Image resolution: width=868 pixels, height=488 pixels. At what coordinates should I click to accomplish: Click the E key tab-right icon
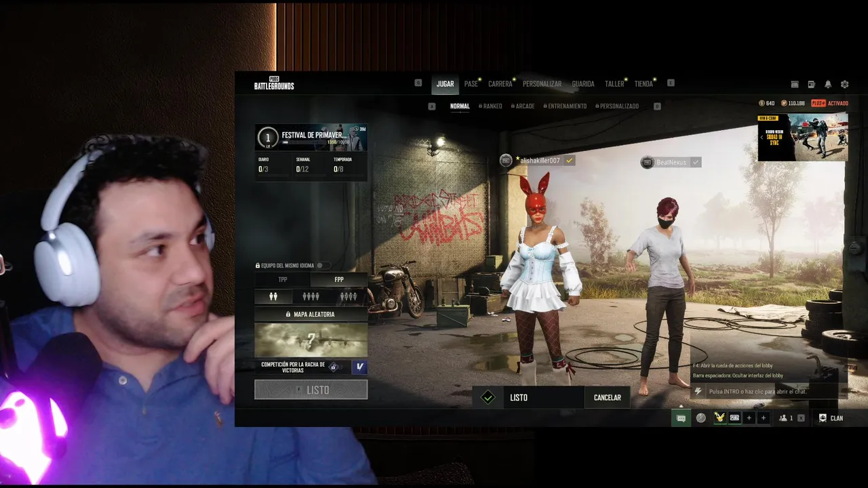pos(671,83)
